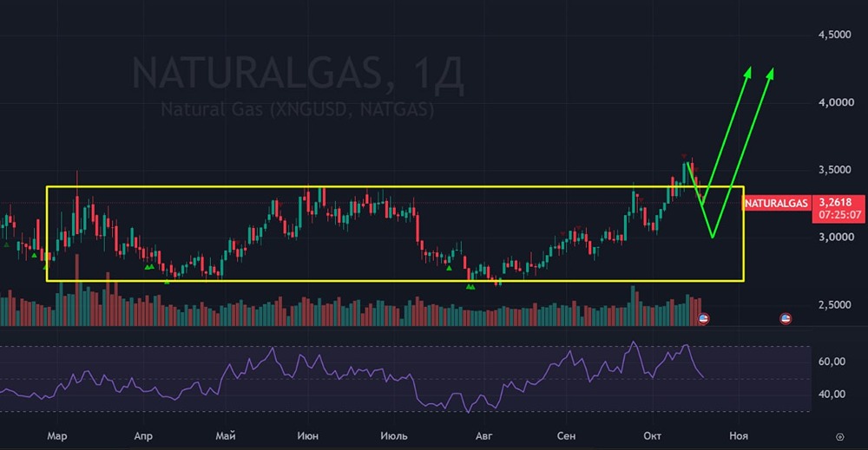
Task: Click the Ноя month label on time axis
Action: [738, 435]
